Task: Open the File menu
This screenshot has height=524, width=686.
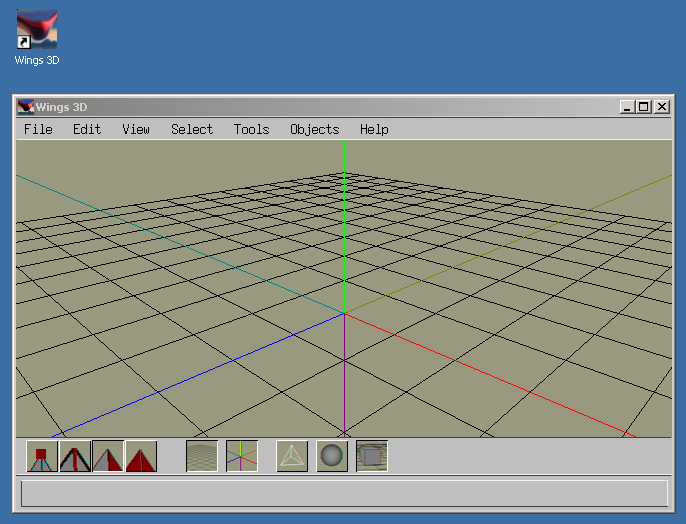Action: [x=38, y=129]
